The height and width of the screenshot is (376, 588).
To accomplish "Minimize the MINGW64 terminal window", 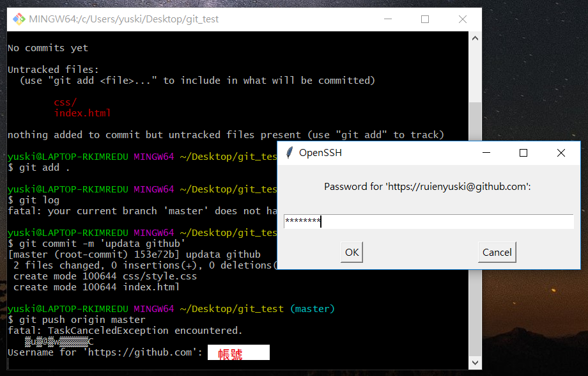I will coord(388,19).
